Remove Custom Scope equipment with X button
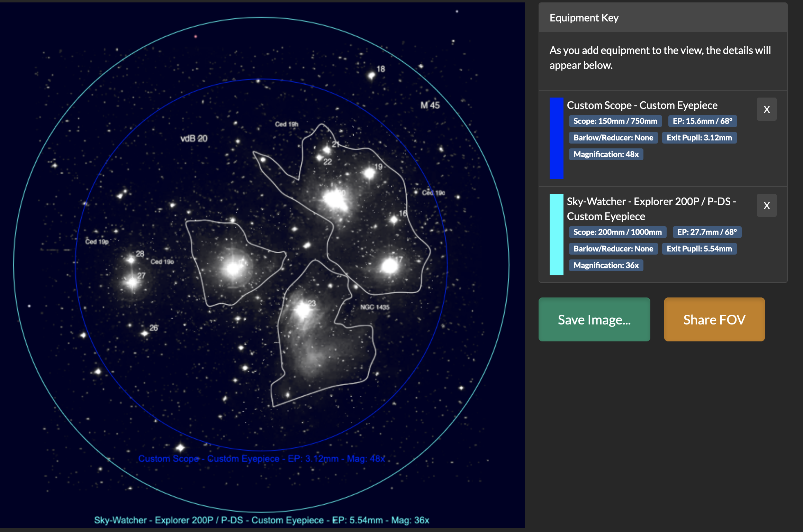Viewport: 803px width, 532px height. point(766,109)
